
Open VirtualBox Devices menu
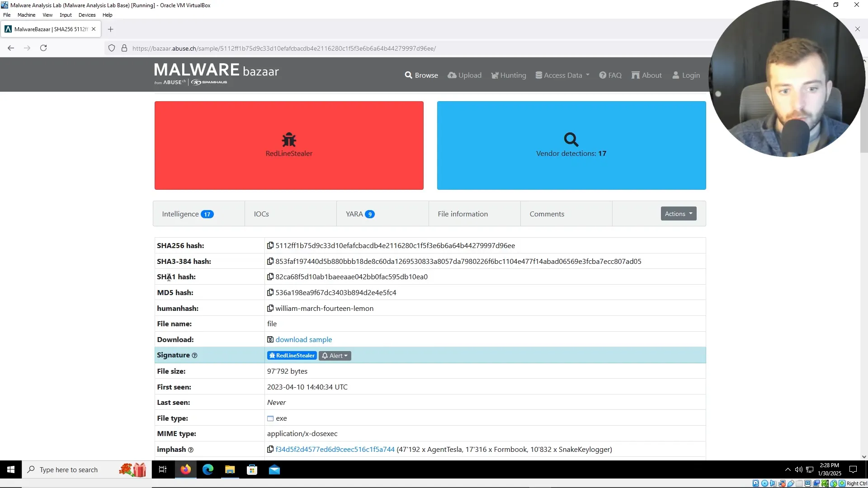(87, 15)
